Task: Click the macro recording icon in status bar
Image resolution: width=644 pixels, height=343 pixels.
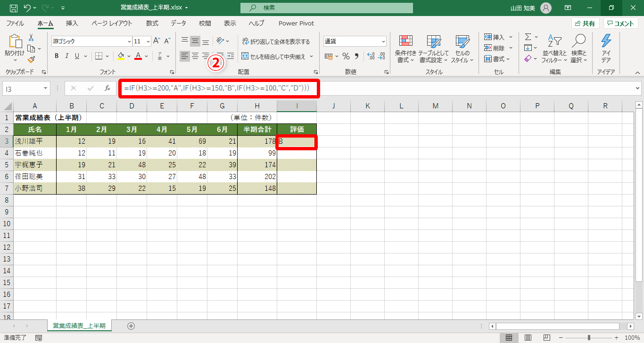Action: coord(39,337)
